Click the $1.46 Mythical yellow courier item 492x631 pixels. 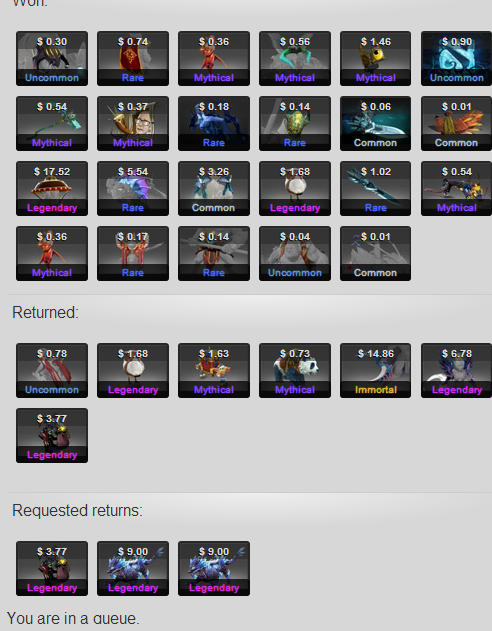point(375,58)
